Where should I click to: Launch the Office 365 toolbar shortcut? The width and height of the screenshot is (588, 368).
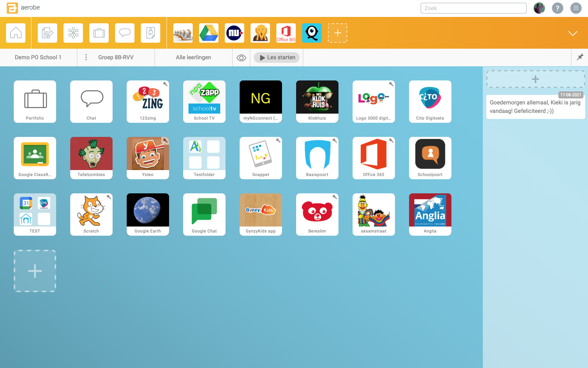click(x=286, y=33)
